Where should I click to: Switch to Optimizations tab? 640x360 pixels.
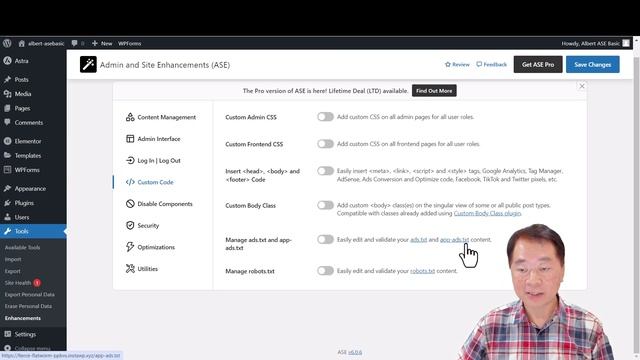[150, 247]
